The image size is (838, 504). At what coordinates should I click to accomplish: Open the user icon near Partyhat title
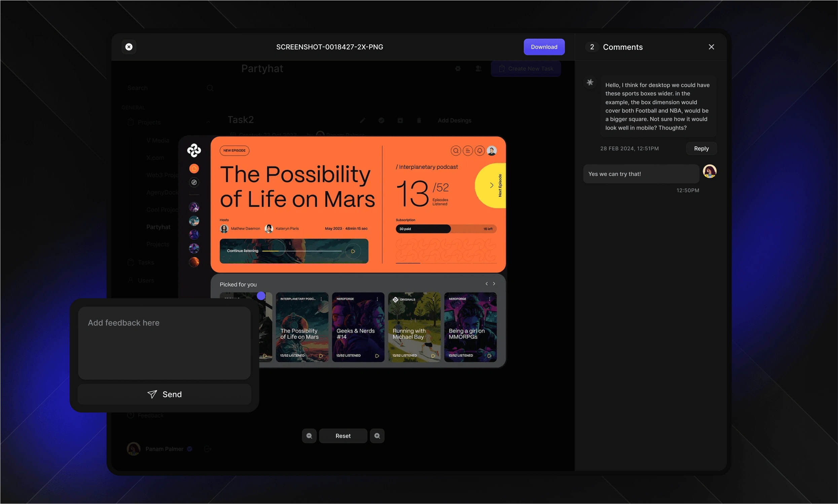[478, 69]
